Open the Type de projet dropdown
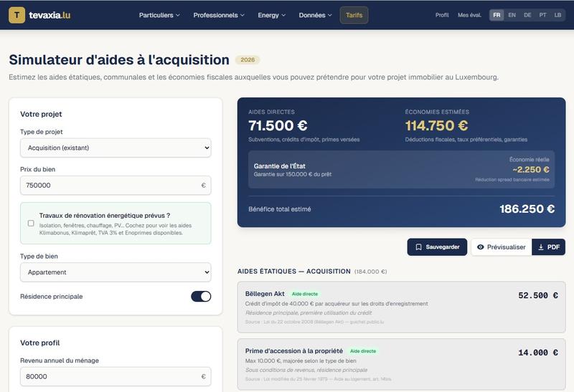This screenshot has height=392, width=574. pyautogui.click(x=116, y=148)
